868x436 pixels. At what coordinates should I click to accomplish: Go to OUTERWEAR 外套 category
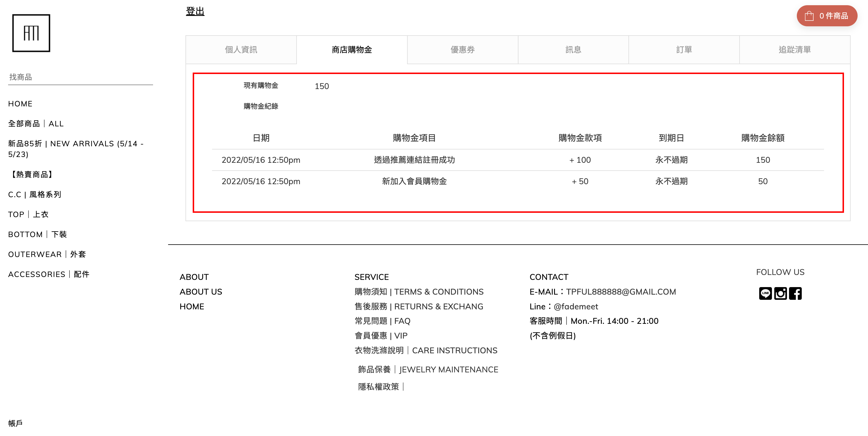coord(47,254)
